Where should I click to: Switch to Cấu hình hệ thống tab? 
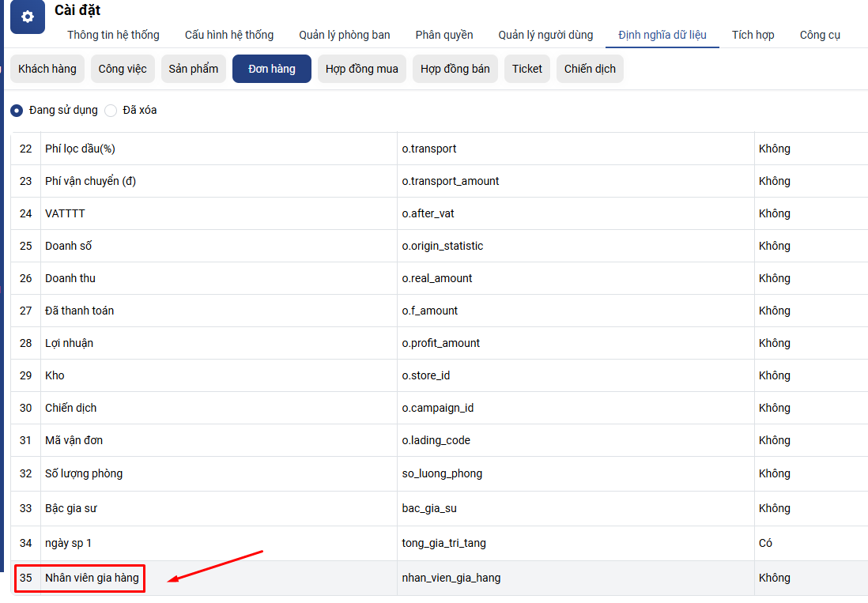click(229, 35)
